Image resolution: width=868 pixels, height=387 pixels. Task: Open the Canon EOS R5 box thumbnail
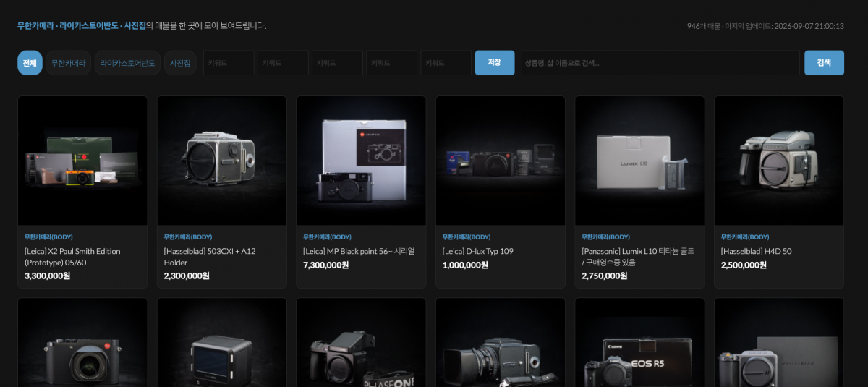click(639, 343)
